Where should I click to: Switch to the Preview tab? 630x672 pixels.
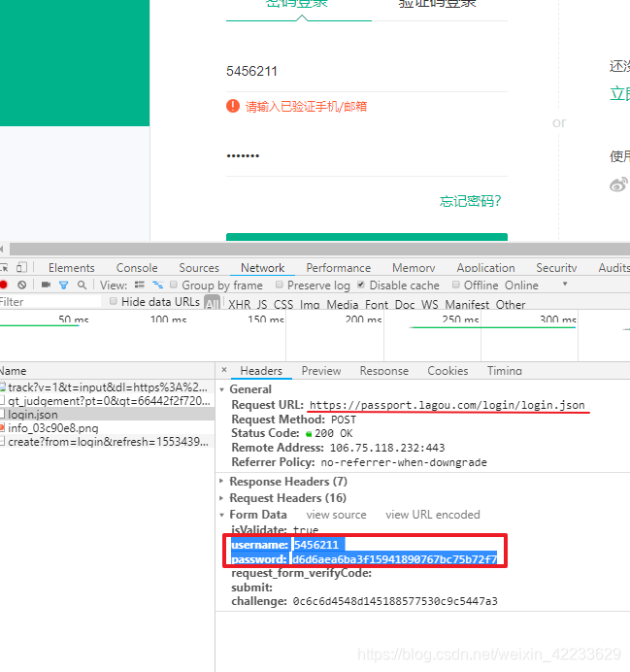[x=321, y=371]
